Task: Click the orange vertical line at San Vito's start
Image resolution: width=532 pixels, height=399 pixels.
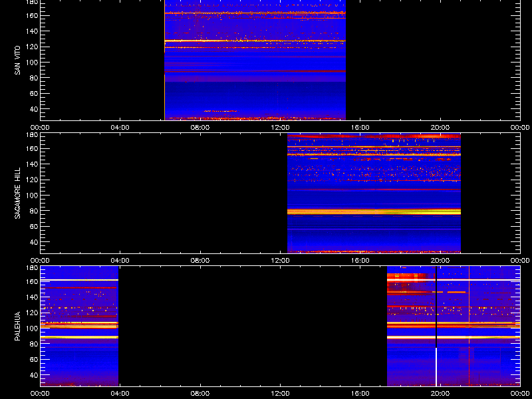Action: coord(164,60)
